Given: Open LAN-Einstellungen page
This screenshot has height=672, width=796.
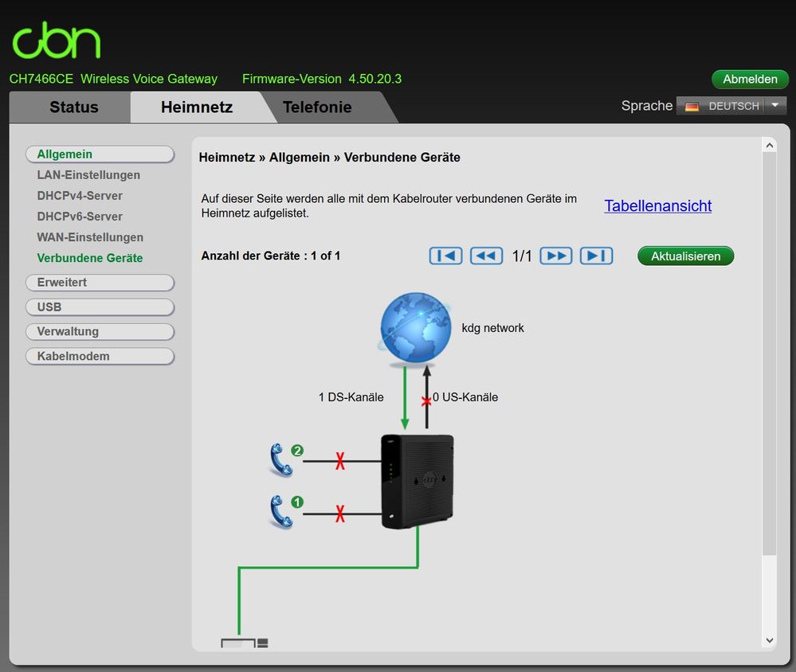Looking at the screenshot, I should click(x=88, y=175).
